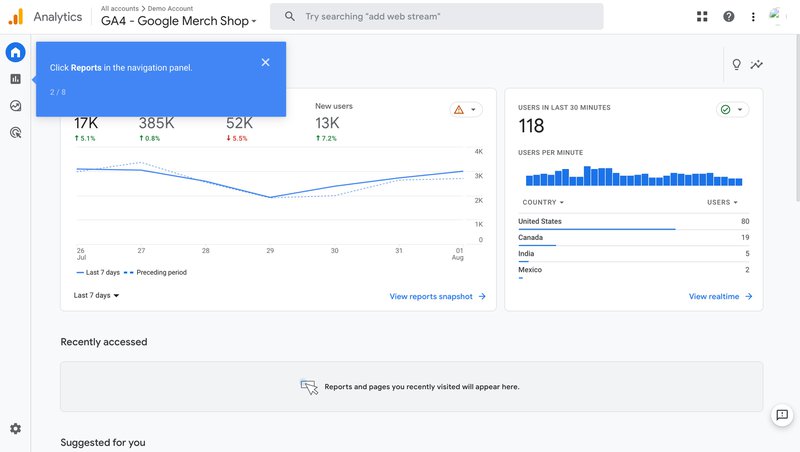Screen dimensions: 800x452
Task: Open Admin settings gear
Action: point(15,428)
